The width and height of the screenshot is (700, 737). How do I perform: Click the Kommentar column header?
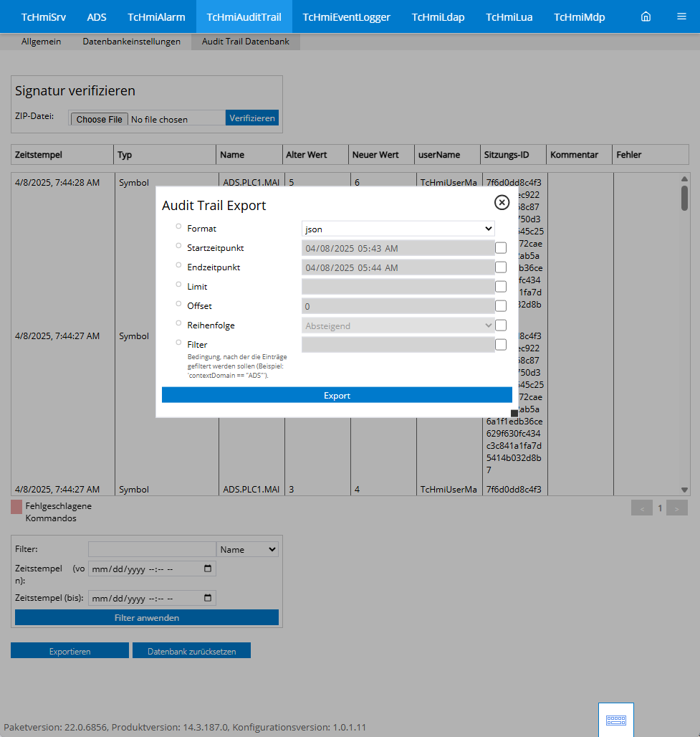pyautogui.click(x=579, y=155)
